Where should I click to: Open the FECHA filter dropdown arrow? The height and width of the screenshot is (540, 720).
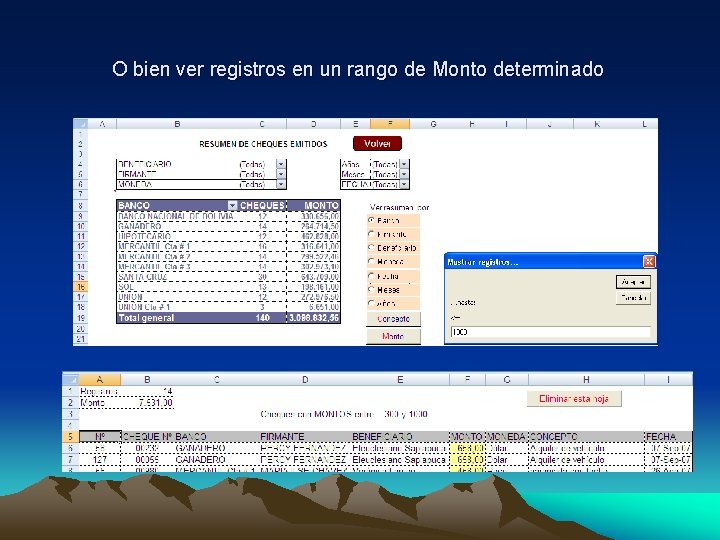tap(404, 184)
